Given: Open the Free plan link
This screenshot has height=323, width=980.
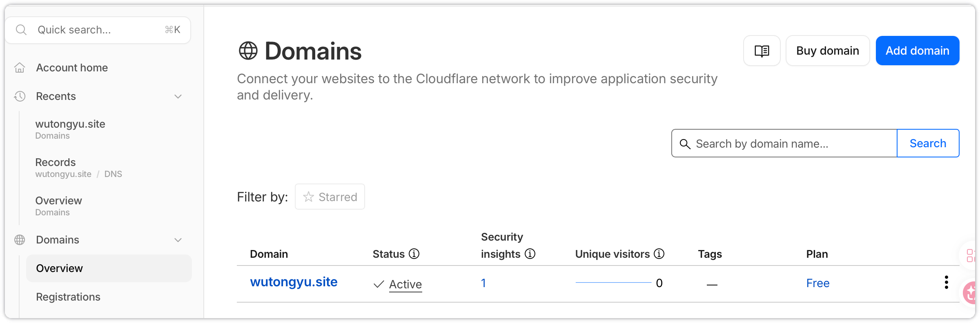Looking at the screenshot, I should (x=818, y=283).
